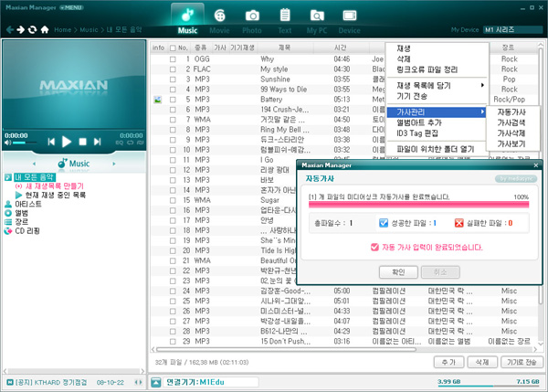Skip to next track
Screen dimensions: 548x392
97,142
